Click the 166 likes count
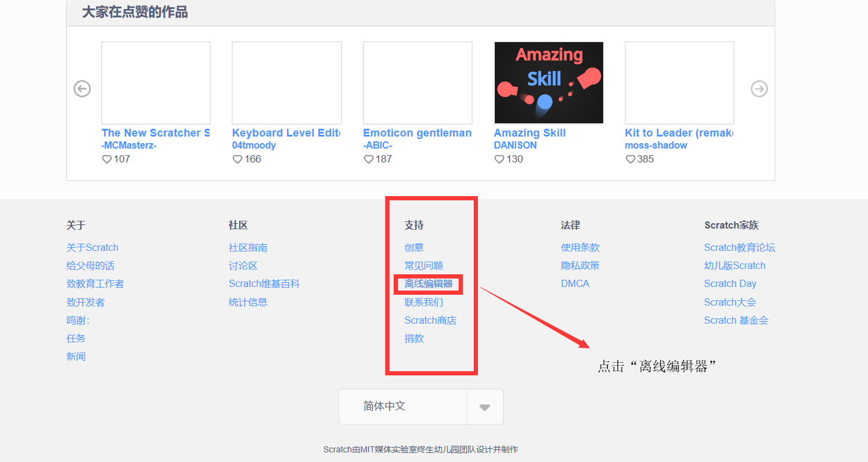The width and height of the screenshot is (868, 462). pyautogui.click(x=253, y=159)
